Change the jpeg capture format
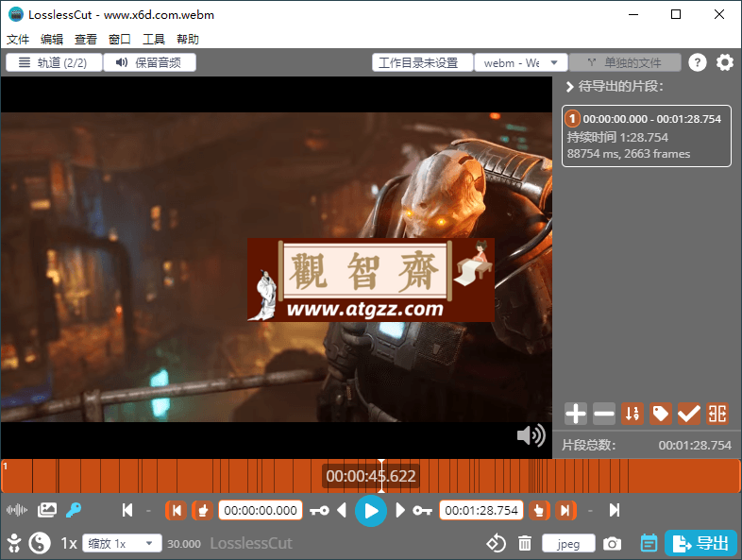Screen dimensions: 742x560 568,544
